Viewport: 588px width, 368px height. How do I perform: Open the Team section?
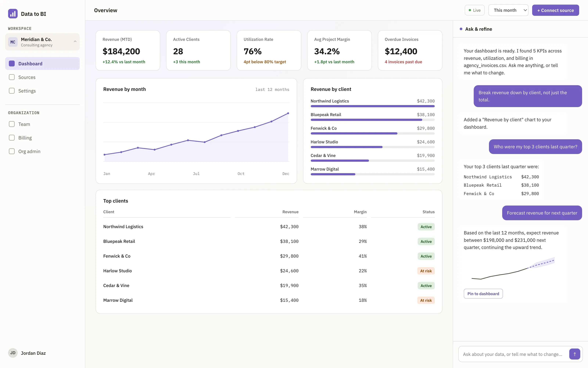coord(42,124)
